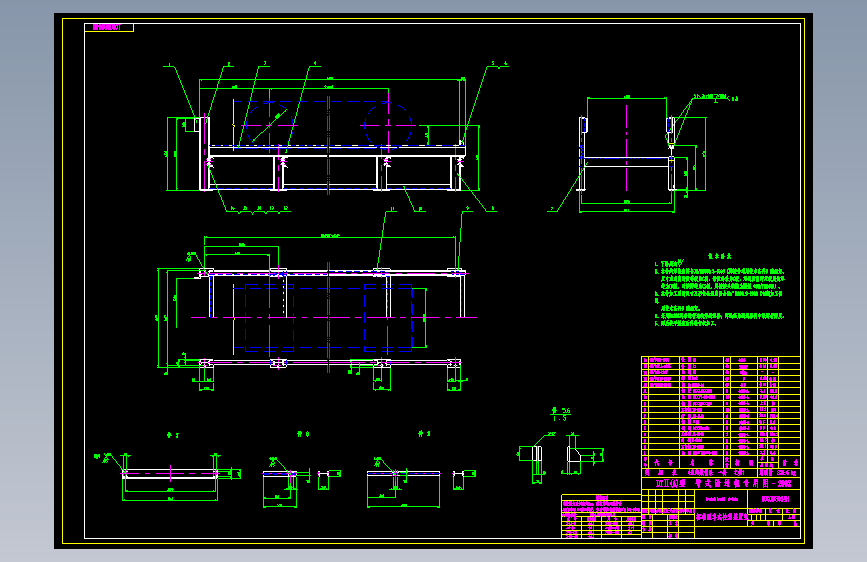Click the green technical requirements notes paragraph
This screenshot has width=867, height=562.
pyautogui.click(x=719, y=293)
